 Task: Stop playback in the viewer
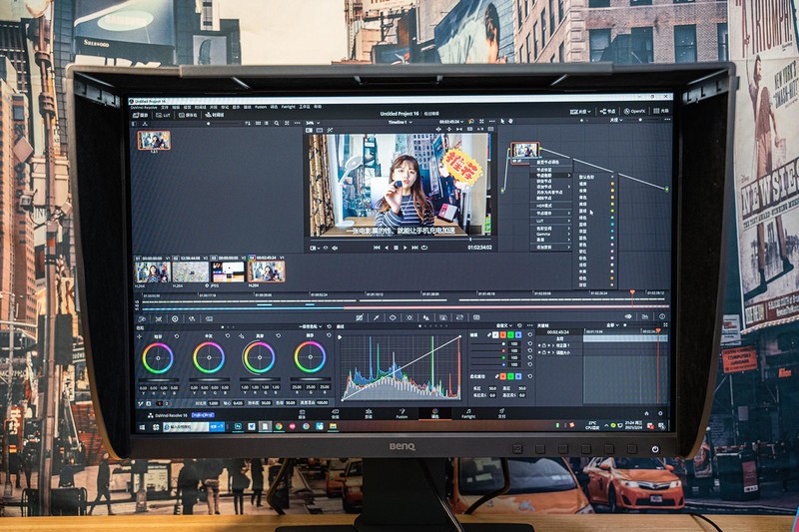(x=396, y=248)
